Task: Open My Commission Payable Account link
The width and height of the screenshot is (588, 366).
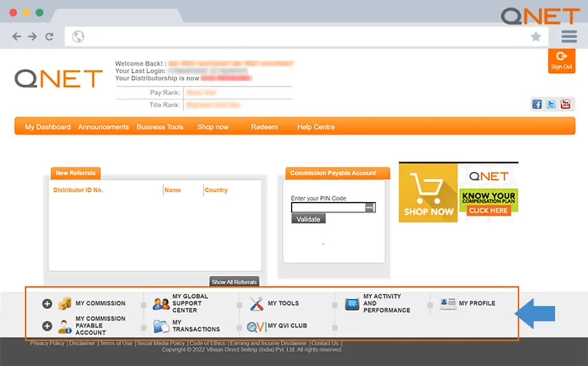Action: coord(100,325)
